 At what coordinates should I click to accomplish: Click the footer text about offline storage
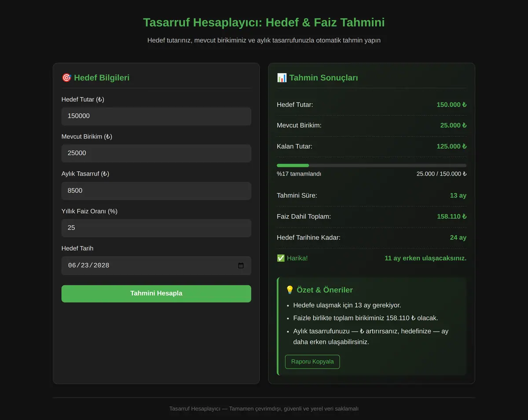click(264, 409)
